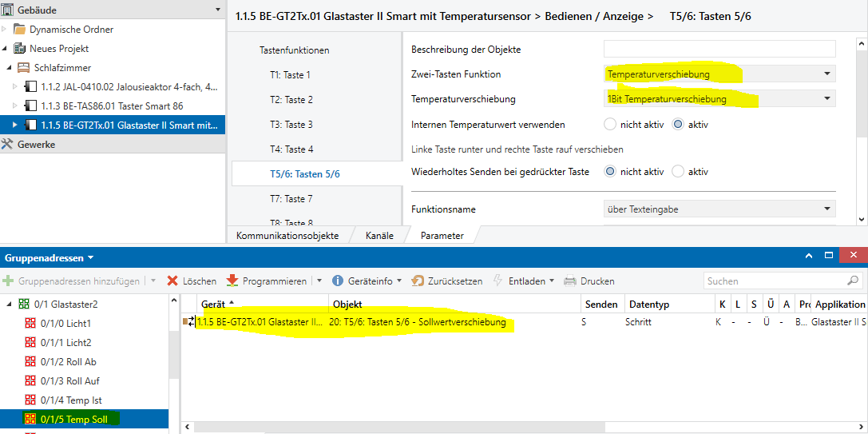Switch to the Kommunikationsobjekte tab
The image size is (868, 434).
tap(287, 236)
